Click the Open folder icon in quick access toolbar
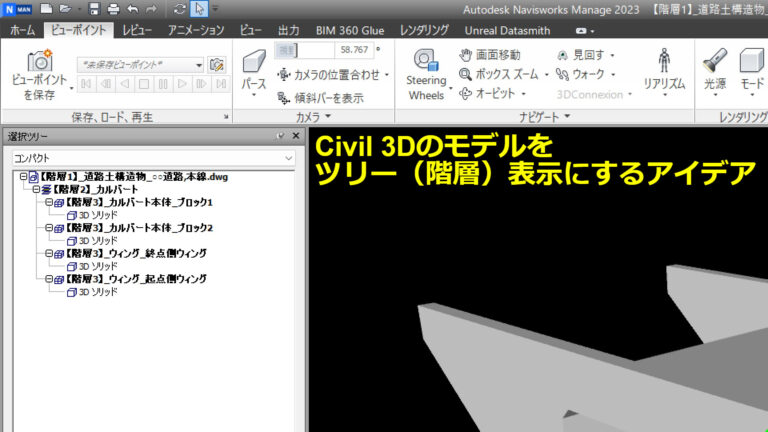 pyautogui.click(x=65, y=8)
